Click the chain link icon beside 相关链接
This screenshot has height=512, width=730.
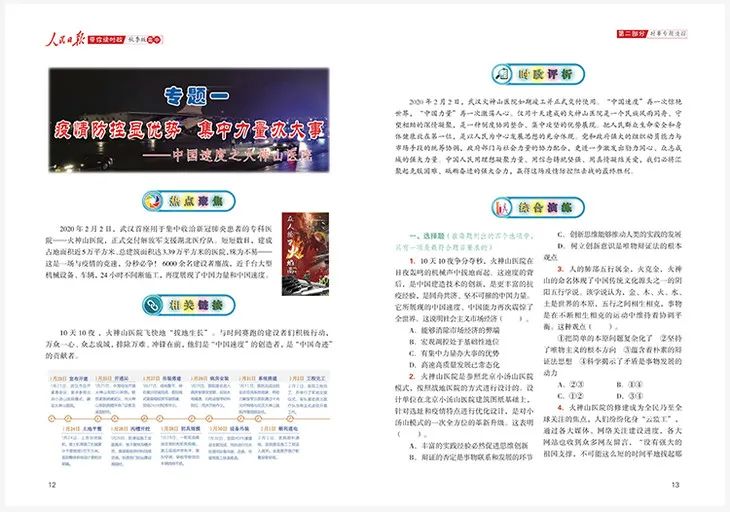pos(151,305)
